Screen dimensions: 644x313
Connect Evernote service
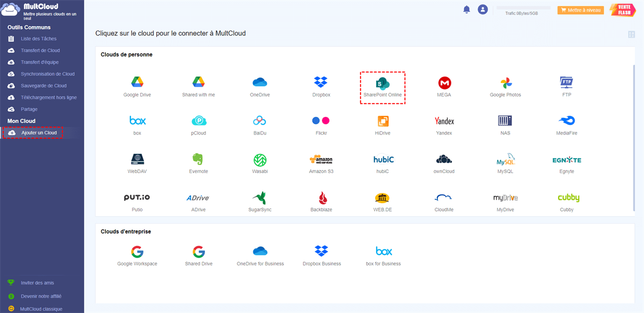click(199, 165)
